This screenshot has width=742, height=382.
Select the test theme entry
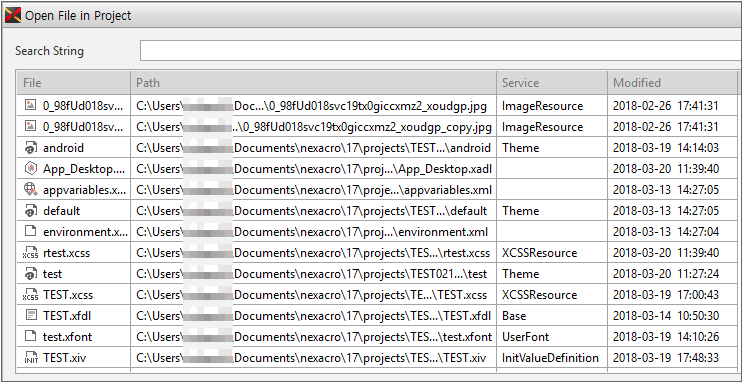377,274
